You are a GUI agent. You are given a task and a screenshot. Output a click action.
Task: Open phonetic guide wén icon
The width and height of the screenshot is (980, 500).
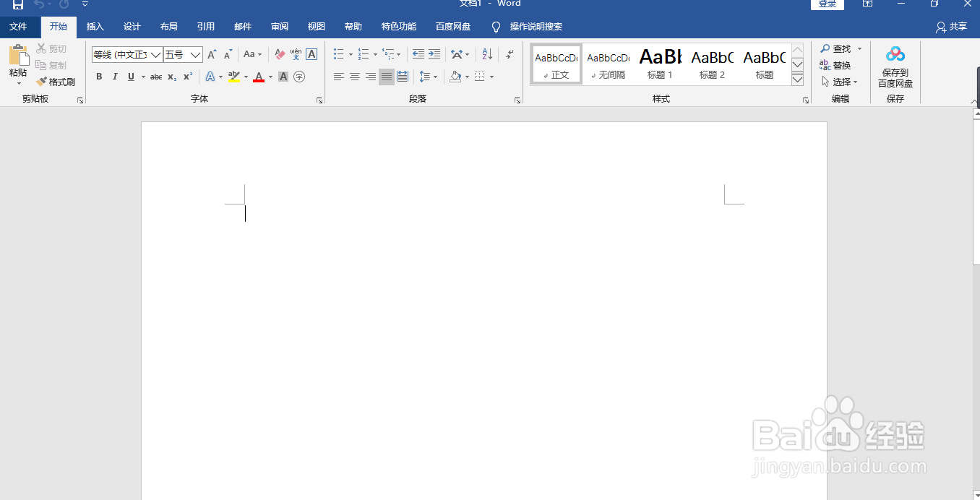[296, 54]
